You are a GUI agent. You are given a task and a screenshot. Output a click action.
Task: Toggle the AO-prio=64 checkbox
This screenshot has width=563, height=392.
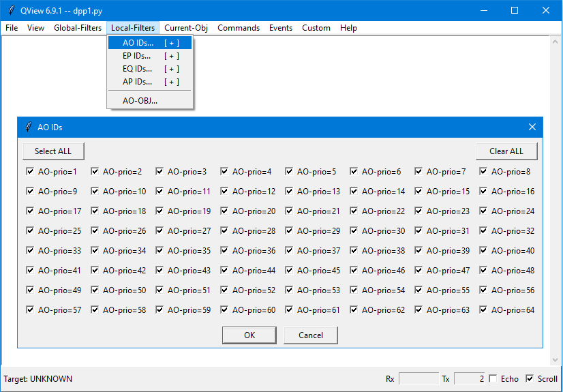tap(483, 310)
